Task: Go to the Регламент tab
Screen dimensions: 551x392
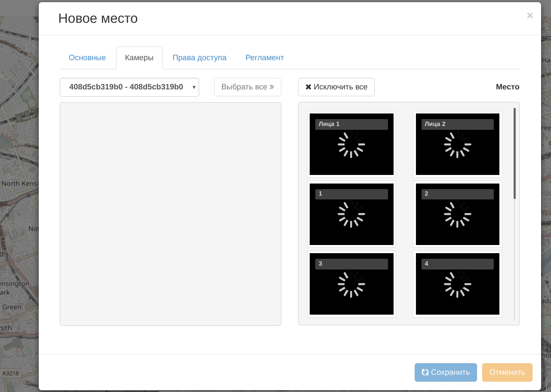Action: tap(265, 58)
